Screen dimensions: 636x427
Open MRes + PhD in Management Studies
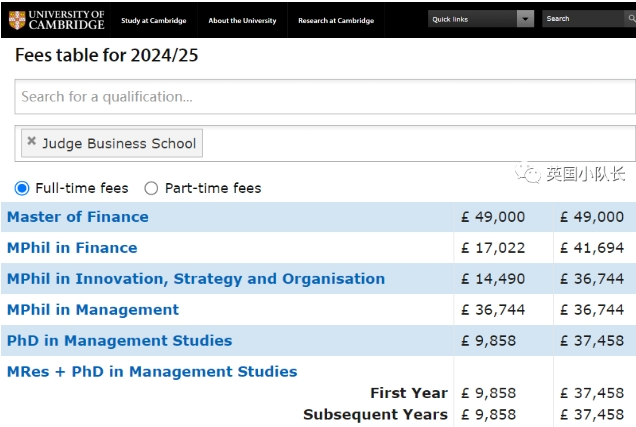[x=152, y=372]
